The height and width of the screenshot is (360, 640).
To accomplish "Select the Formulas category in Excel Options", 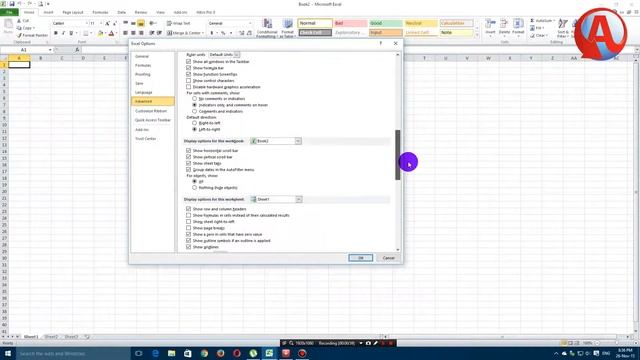I will tap(143, 65).
